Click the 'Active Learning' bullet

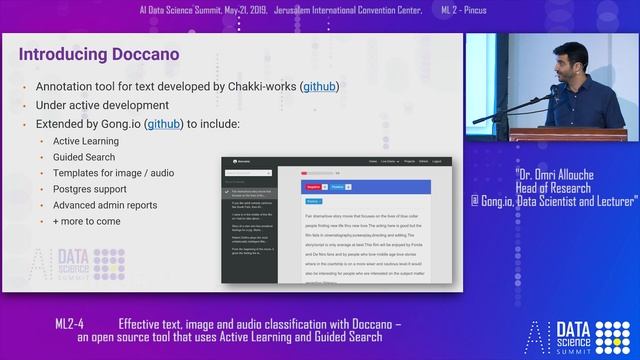pos(86,141)
